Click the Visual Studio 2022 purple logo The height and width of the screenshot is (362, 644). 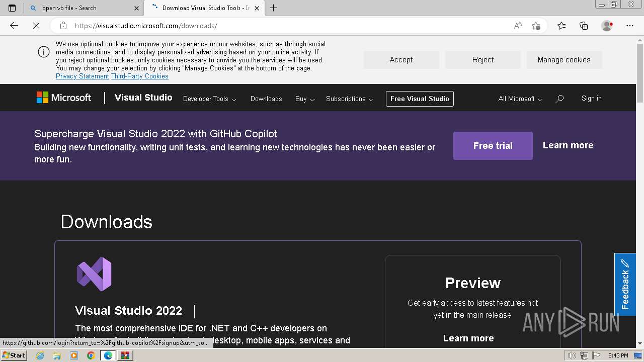point(94,274)
